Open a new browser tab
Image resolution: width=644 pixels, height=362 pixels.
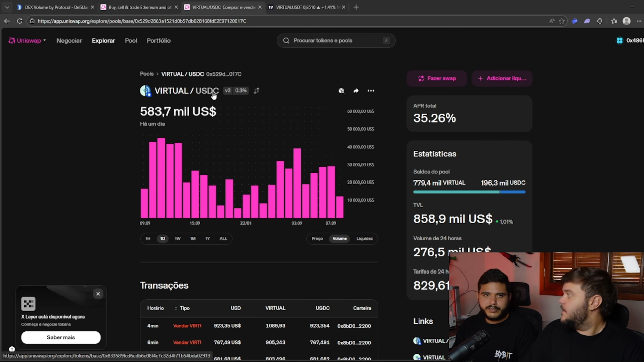tap(356, 7)
